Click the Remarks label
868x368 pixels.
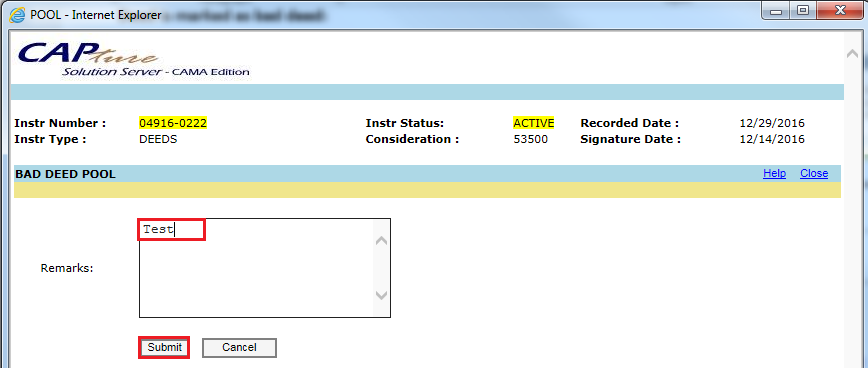coord(67,268)
